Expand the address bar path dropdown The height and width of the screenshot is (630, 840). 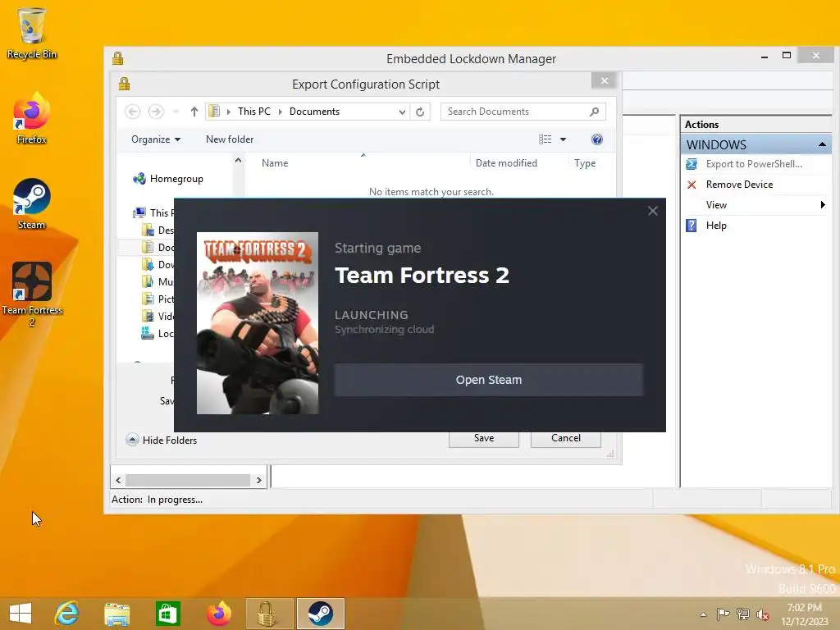point(402,112)
